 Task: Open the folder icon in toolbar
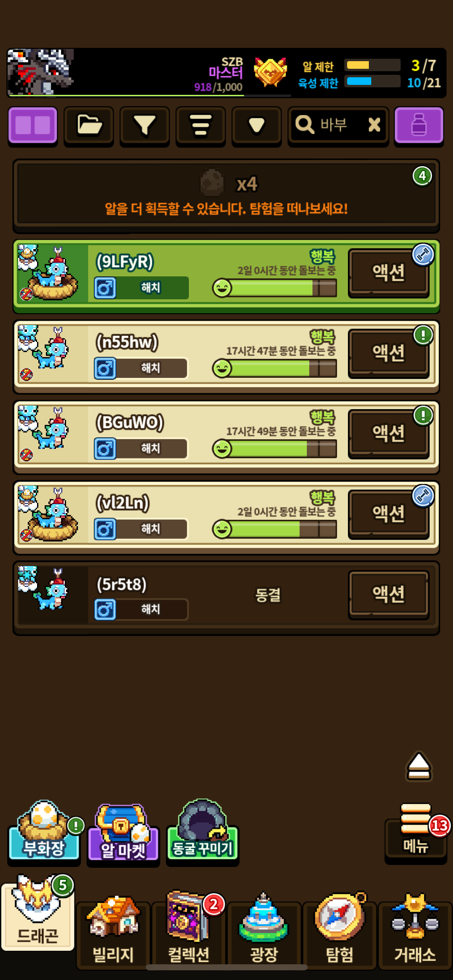tap(89, 125)
